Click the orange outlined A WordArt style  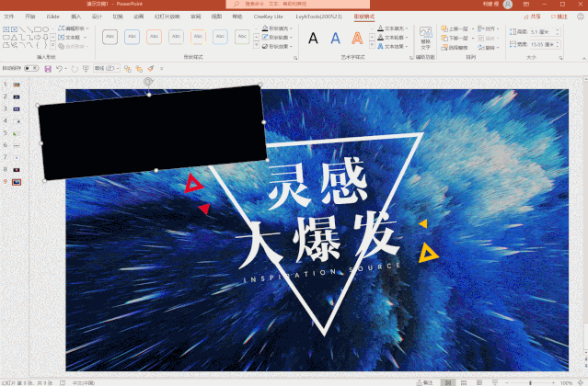pos(357,38)
